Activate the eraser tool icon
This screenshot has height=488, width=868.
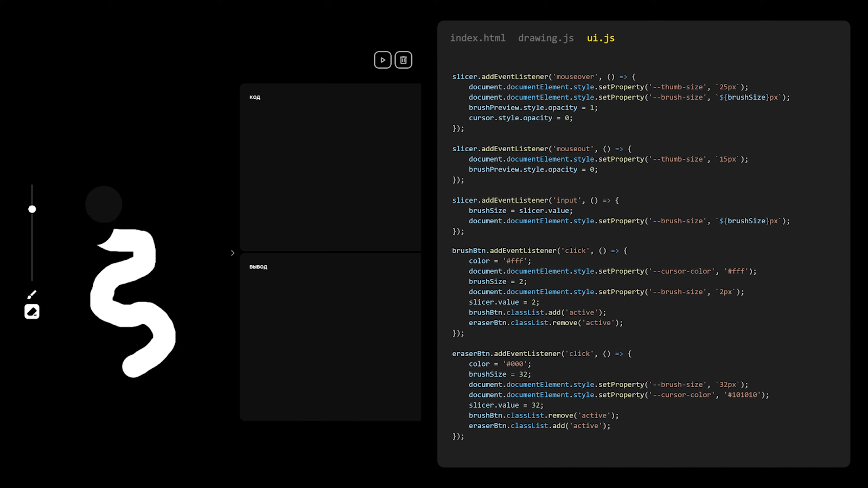click(x=32, y=312)
